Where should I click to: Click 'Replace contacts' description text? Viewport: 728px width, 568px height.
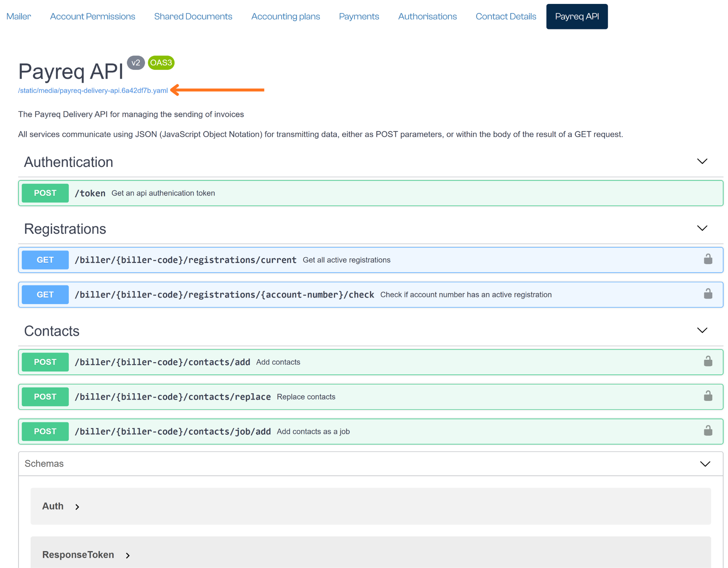306,397
